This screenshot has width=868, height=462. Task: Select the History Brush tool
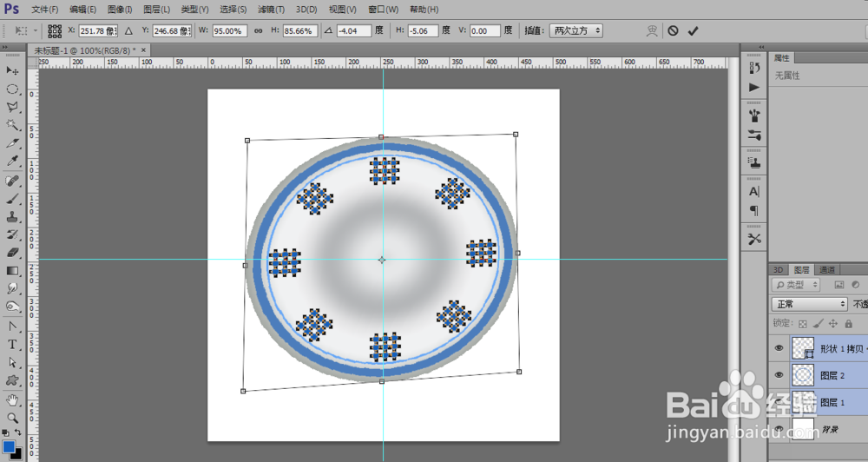click(12, 234)
